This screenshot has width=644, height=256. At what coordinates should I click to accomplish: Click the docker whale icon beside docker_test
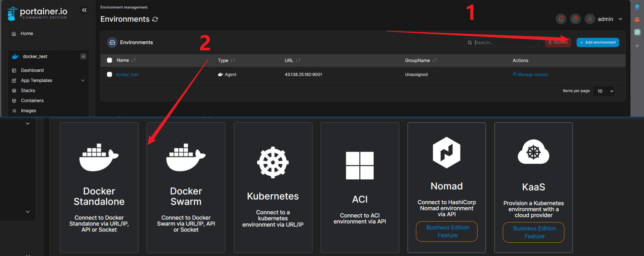15,56
